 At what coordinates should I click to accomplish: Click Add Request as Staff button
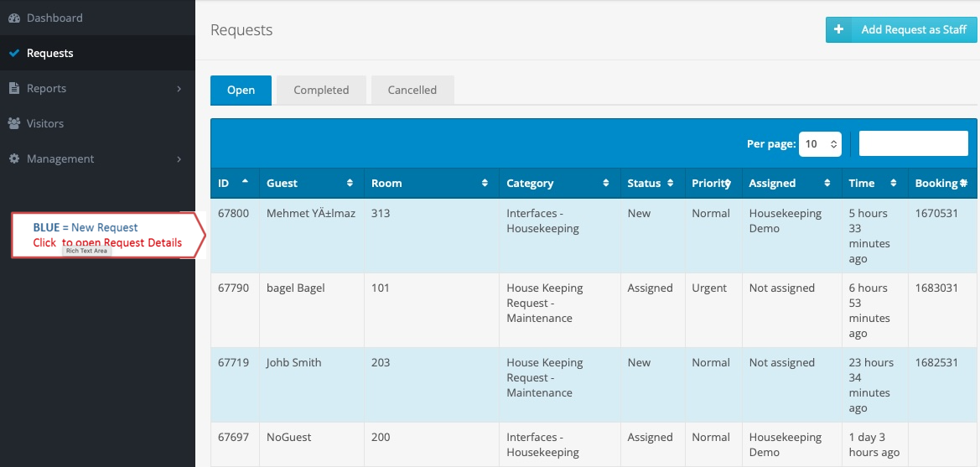coord(901,29)
